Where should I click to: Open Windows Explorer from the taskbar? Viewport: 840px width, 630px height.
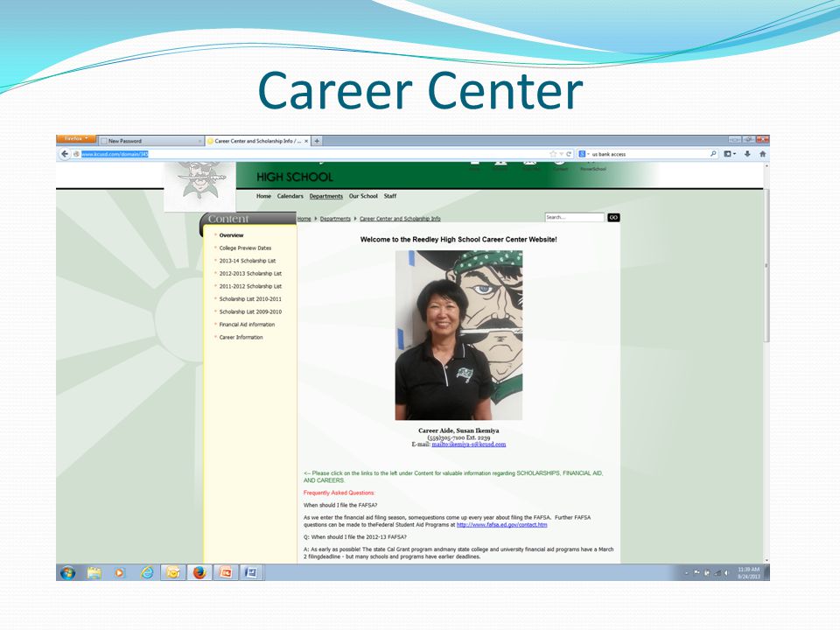(x=94, y=572)
